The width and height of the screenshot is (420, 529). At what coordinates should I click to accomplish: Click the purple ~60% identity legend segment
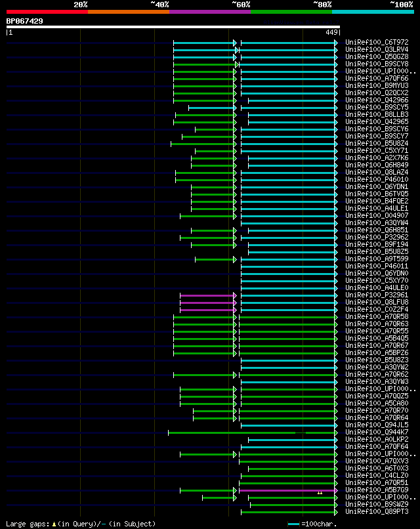(x=210, y=12)
